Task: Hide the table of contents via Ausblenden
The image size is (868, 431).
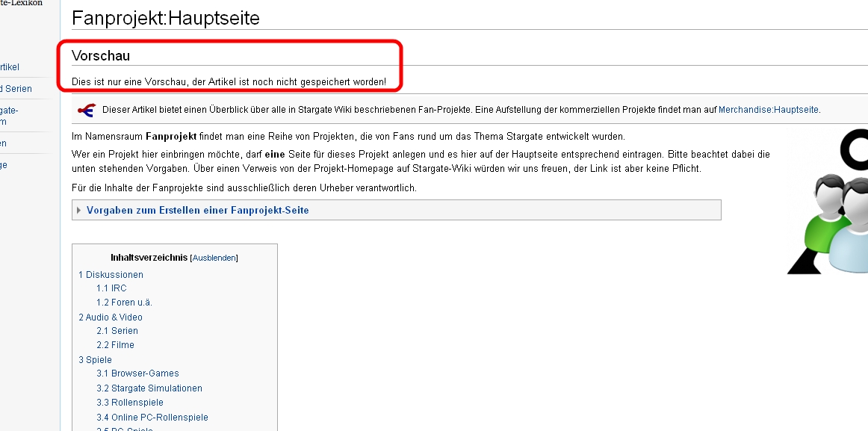Action: point(214,258)
